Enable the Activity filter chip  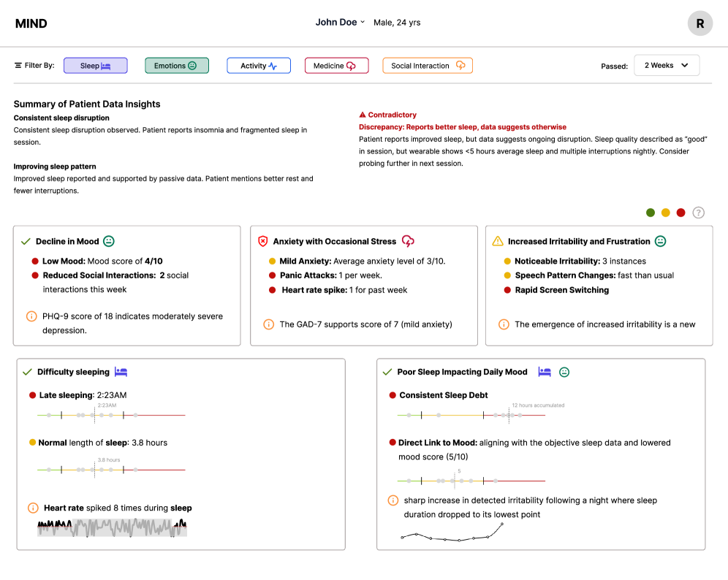click(x=259, y=66)
